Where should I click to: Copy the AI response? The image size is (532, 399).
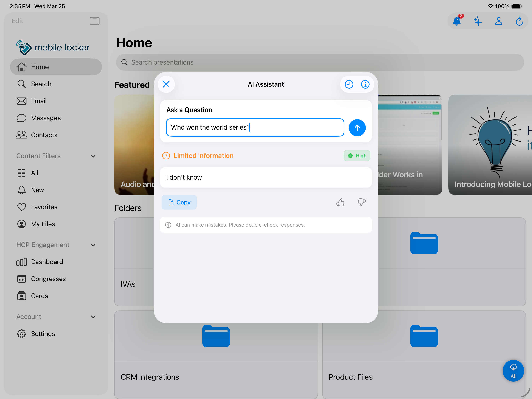(x=179, y=202)
